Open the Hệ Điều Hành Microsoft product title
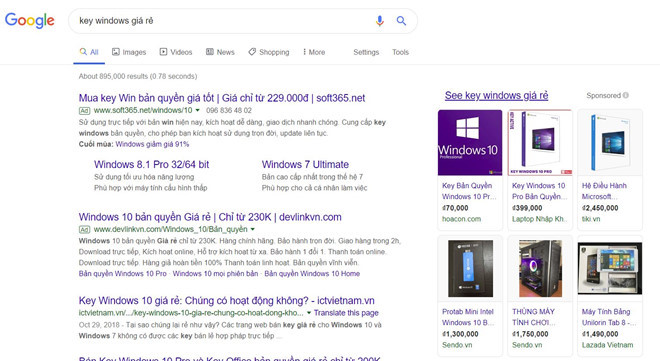Image resolution: width=660 pixels, height=361 pixels. 604,191
